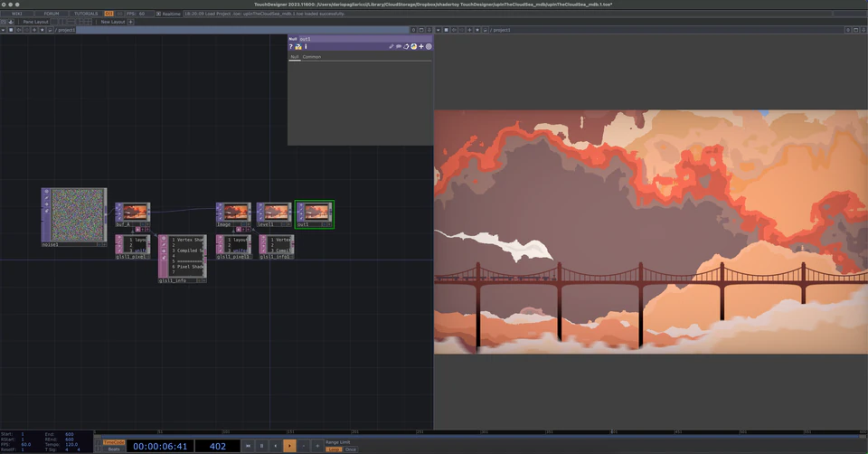Screen dimensions: 868x454
Task: Click the left pane star bookmark icon
Action: (x=42, y=30)
